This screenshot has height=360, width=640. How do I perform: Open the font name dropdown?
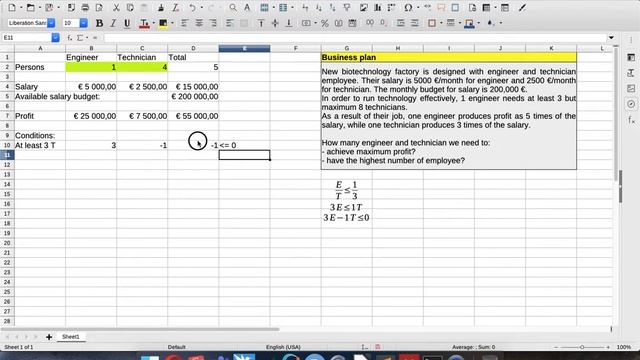tap(51, 23)
